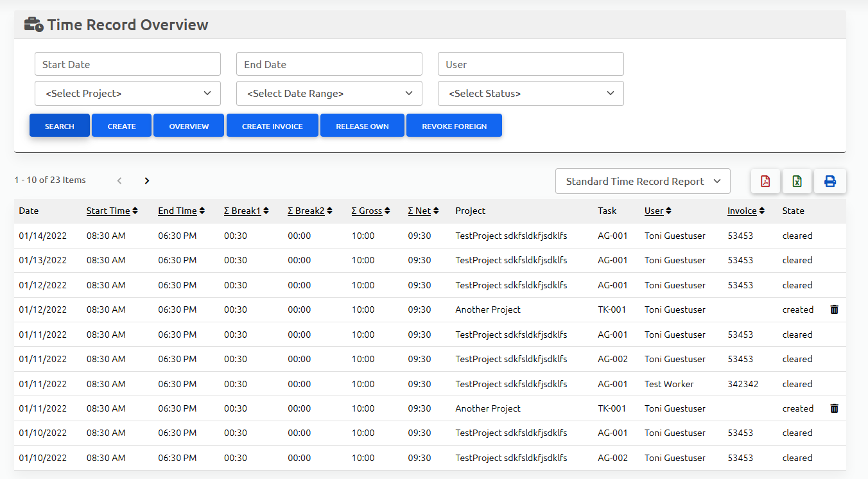The width and height of the screenshot is (868, 479).
Task: Delete the 01/12/2022 Another Project record
Action: (x=834, y=309)
